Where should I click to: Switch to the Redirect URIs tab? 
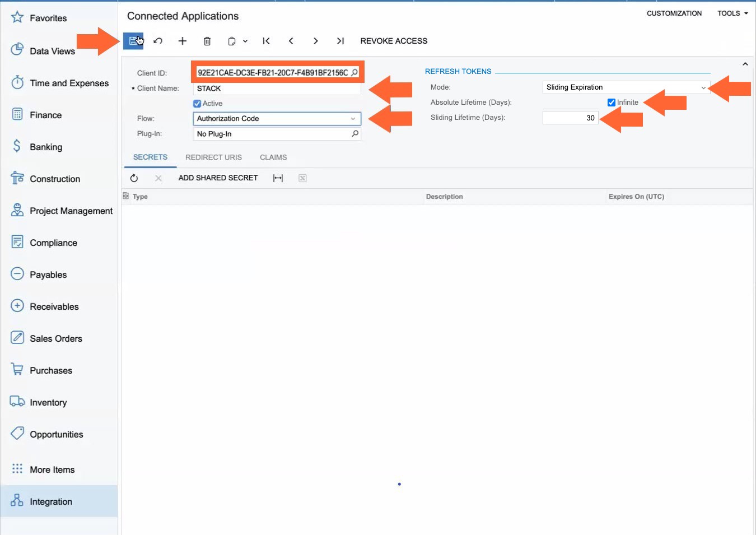pos(213,157)
